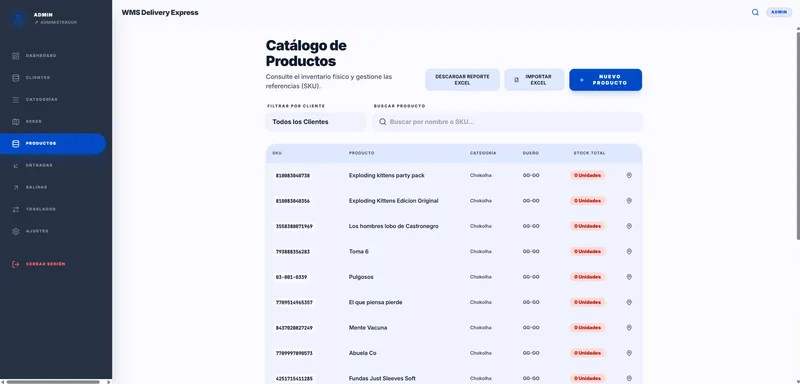The image size is (800, 384).
Task: Click the Stock Total column header
Action: [x=589, y=153]
